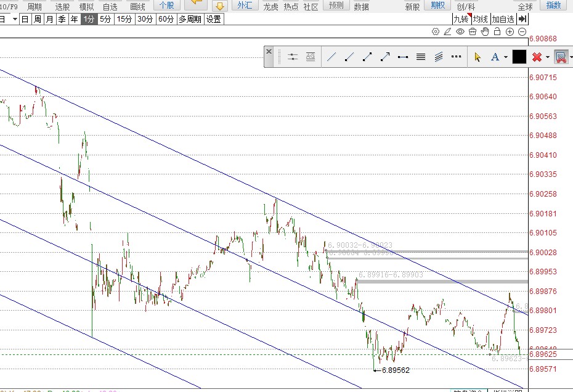Viewport: 573px width, 392px height.
Task: Toggle the eye visibility icon
Action: (460, 32)
